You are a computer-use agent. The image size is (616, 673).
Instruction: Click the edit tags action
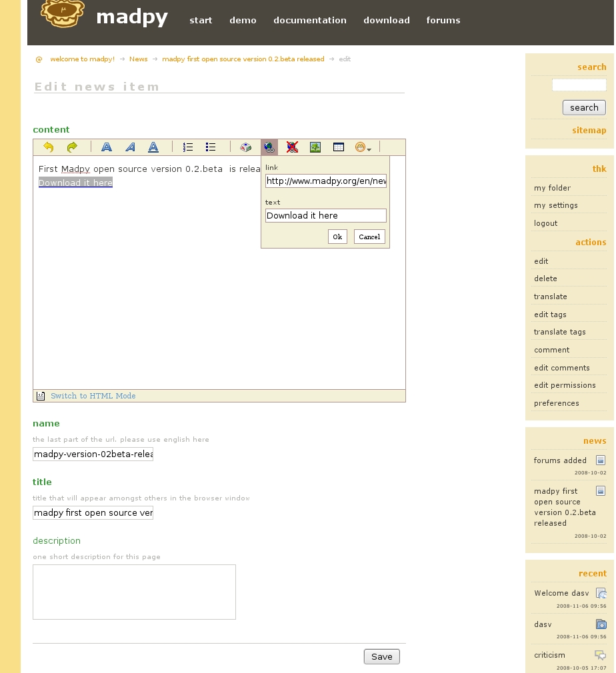pos(550,315)
